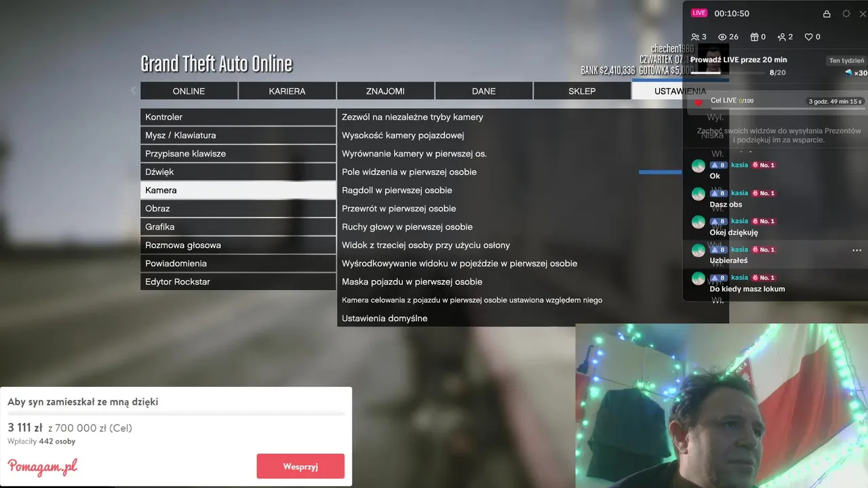
Task: Click kasia's avatar beside "Dasz obs" message
Action: (698, 194)
